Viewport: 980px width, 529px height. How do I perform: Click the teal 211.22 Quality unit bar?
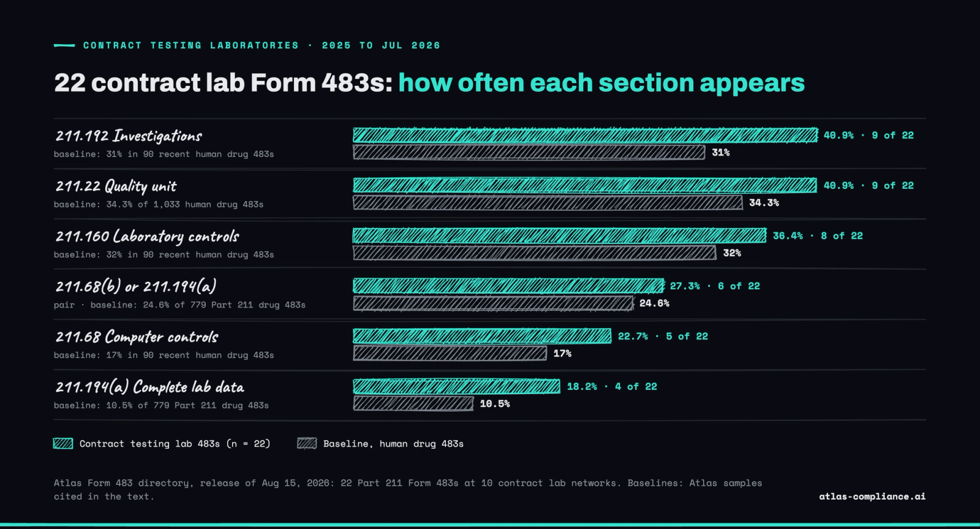tap(585, 185)
